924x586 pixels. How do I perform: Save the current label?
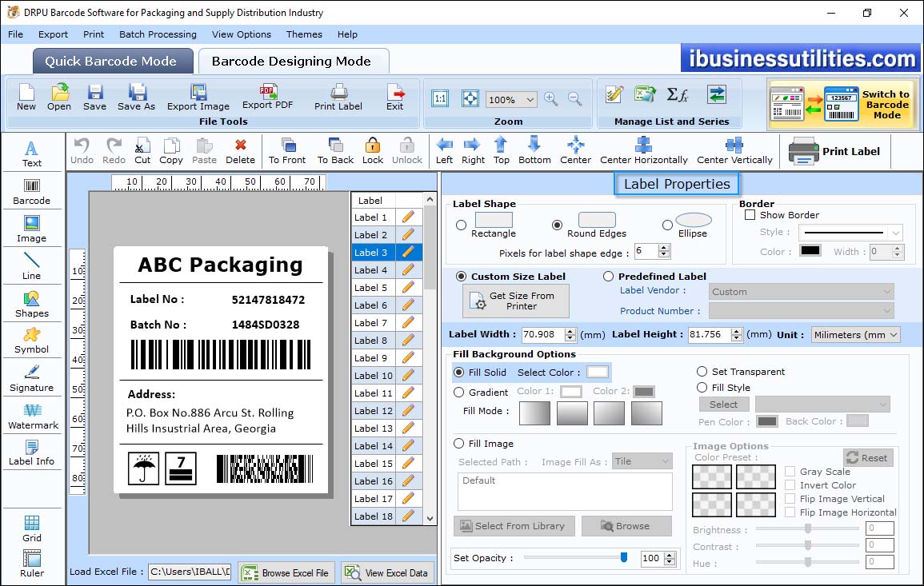pos(95,98)
